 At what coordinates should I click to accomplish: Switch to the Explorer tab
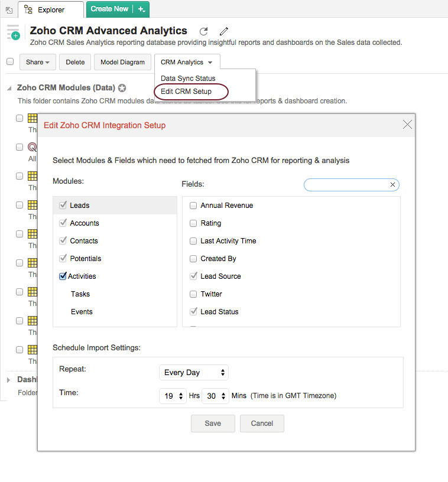[51, 10]
